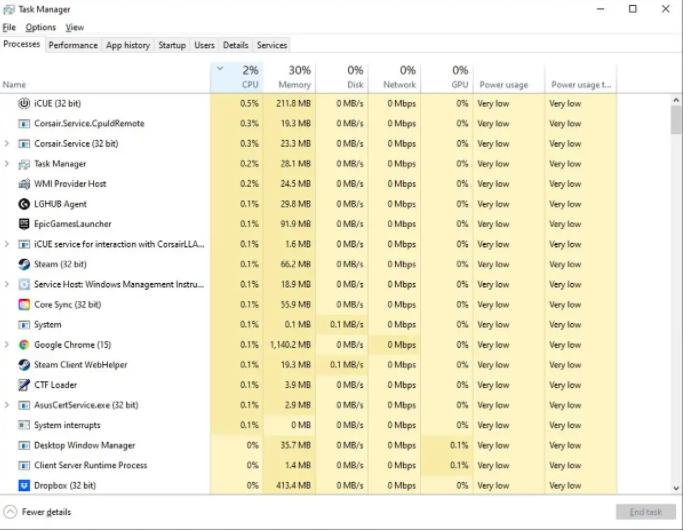Image resolution: width=691 pixels, height=532 pixels.
Task: Click the Desktop Window Manager process name
Action: (x=85, y=445)
